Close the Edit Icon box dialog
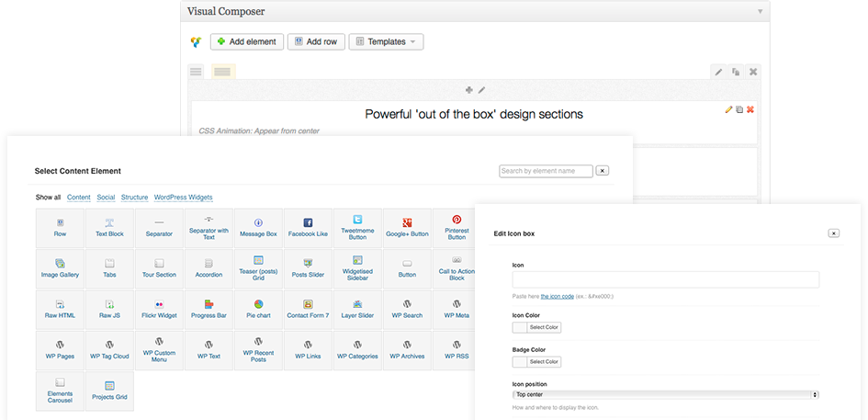Viewport: 868px width, 420px height. click(833, 233)
